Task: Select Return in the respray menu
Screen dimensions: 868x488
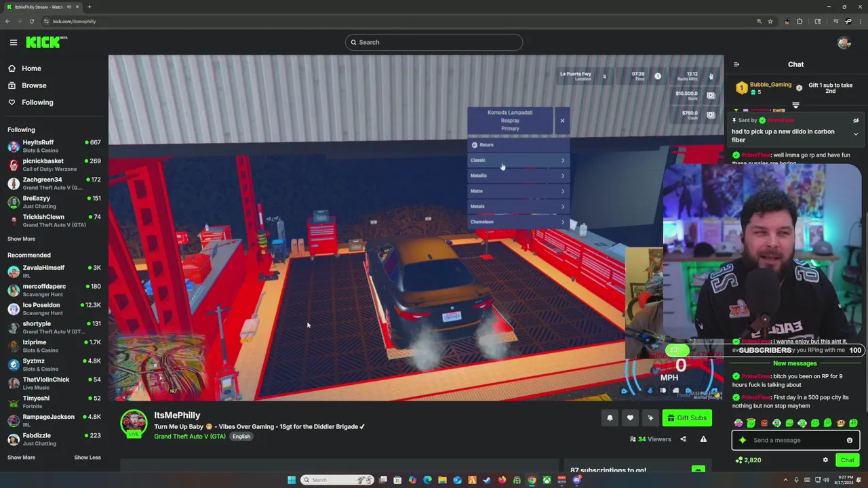Action: [x=518, y=145]
